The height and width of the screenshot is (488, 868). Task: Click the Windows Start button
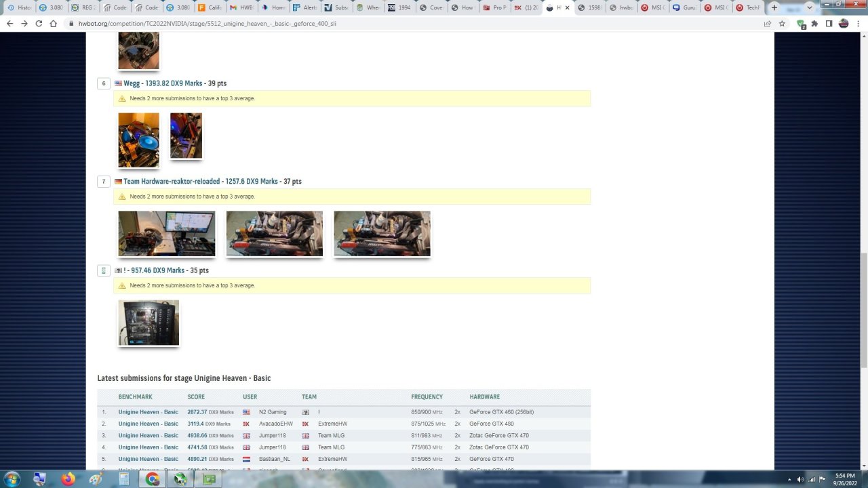pyautogui.click(x=14, y=479)
